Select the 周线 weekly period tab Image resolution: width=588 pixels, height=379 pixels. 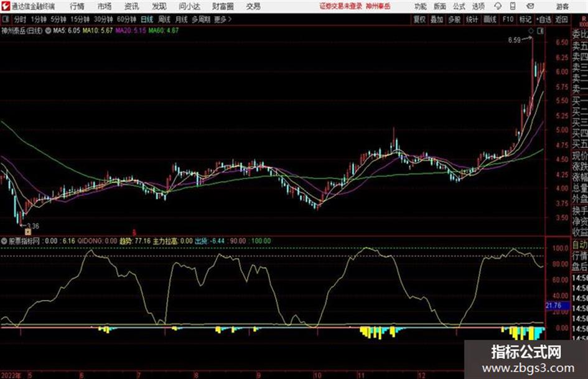(164, 19)
